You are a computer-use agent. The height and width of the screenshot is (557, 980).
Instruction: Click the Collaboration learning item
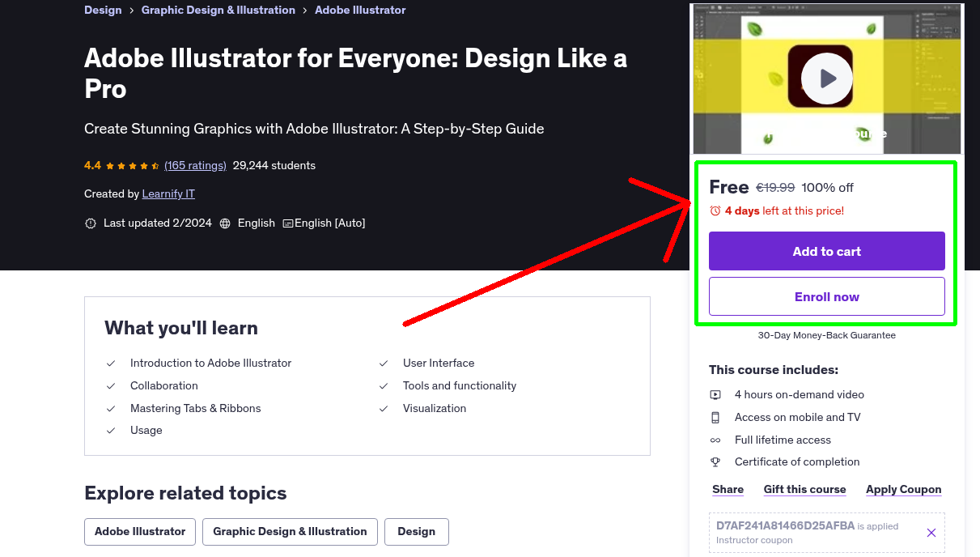pyautogui.click(x=164, y=386)
